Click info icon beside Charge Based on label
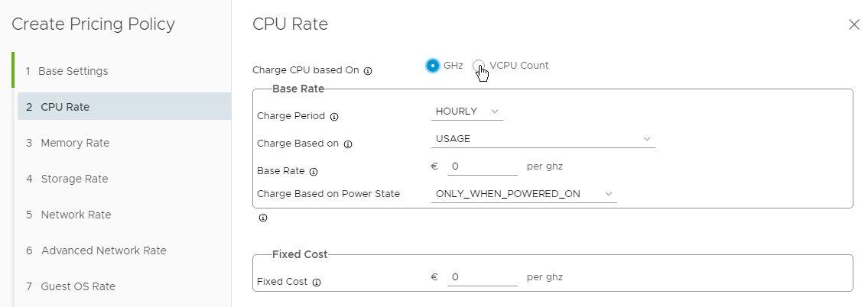The height and width of the screenshot is (307, 868). click(348, 144)
